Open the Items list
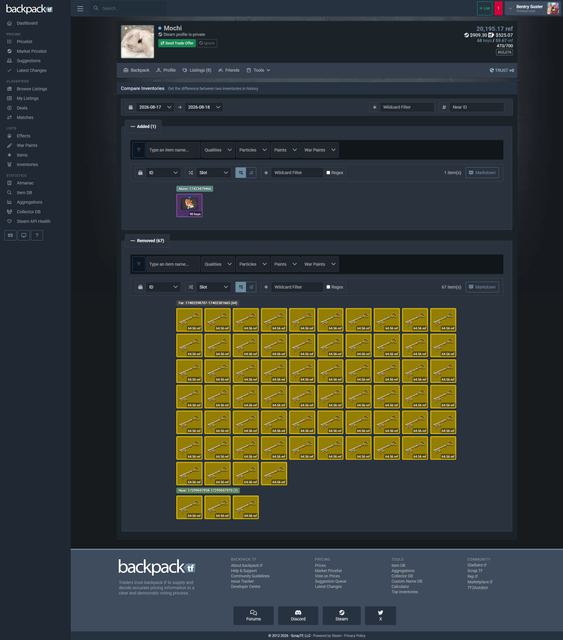This screenshot has width=563, height=640. click(22, 155)
